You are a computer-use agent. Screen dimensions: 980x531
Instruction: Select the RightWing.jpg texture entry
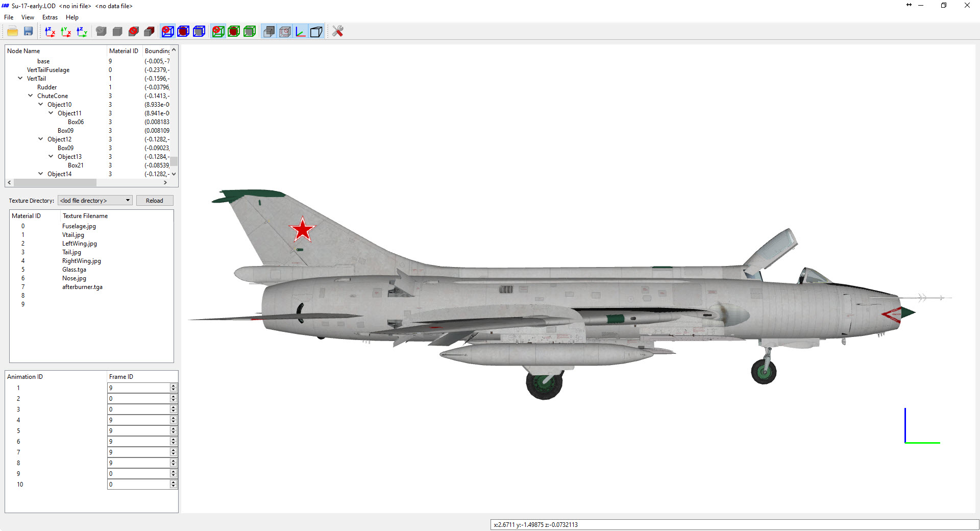(x=82, y=261)
